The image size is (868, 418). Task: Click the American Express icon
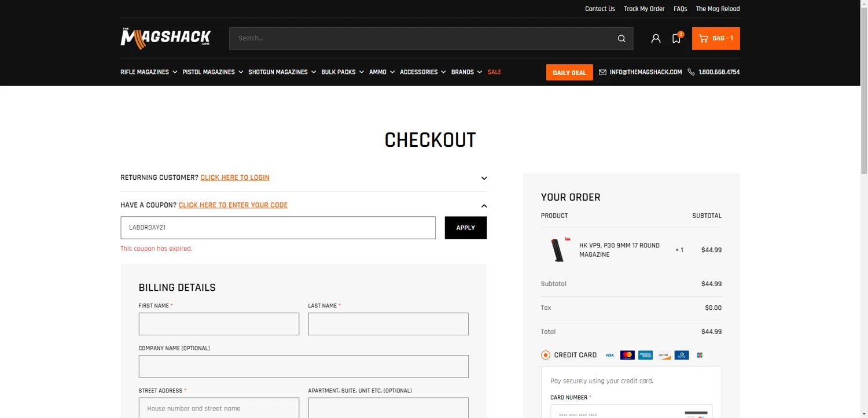pos(646,355)
